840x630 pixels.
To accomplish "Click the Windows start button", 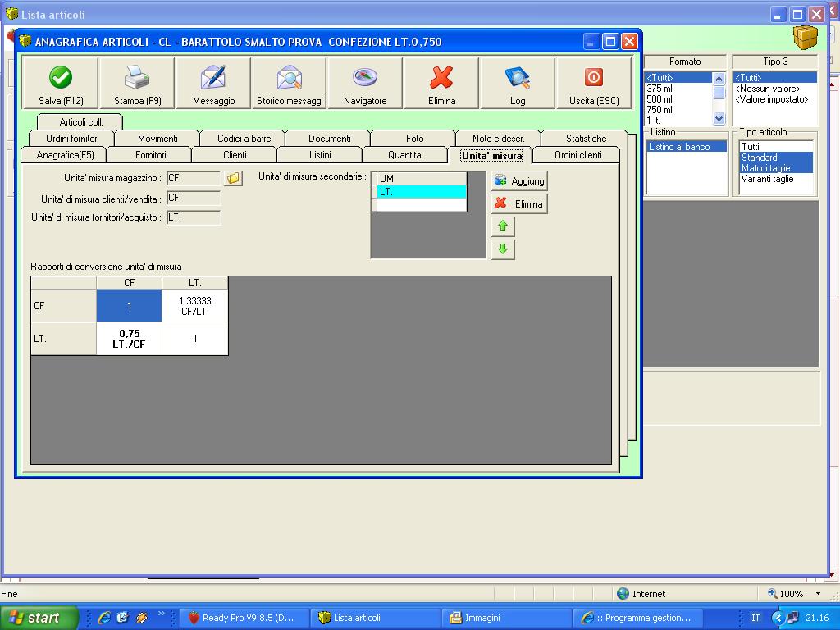I will click(39, 618).
